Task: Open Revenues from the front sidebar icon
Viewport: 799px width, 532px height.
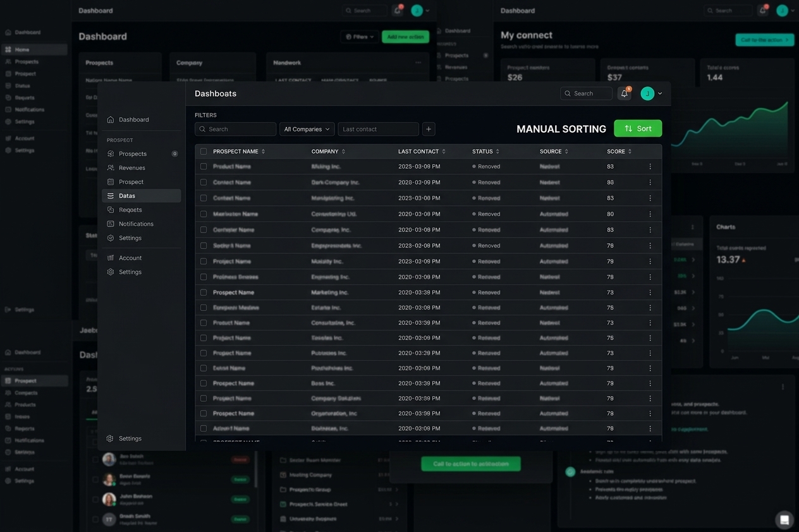Action: click(111, 167)
